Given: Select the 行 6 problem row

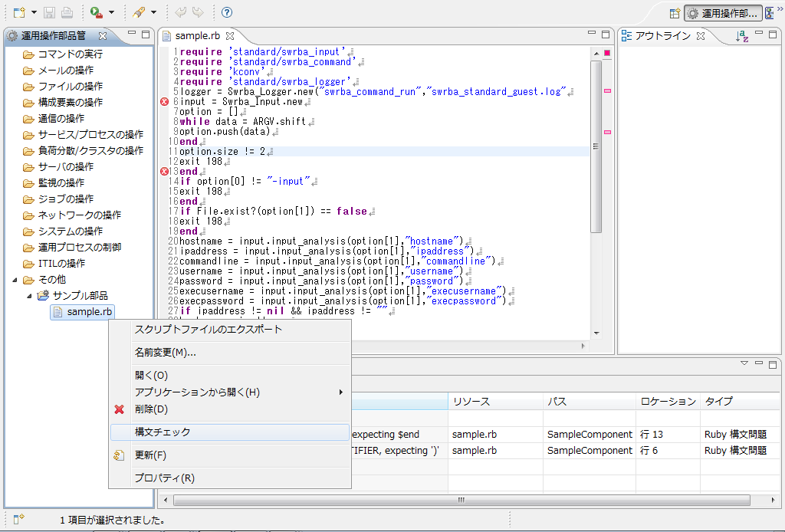Looking at the screenshot, I should coord(566,451).
